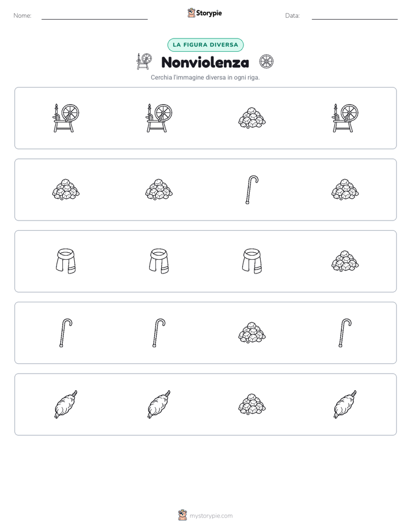Click the Nome input line
This screenshot has width=411, height=532.
(94, 16)
